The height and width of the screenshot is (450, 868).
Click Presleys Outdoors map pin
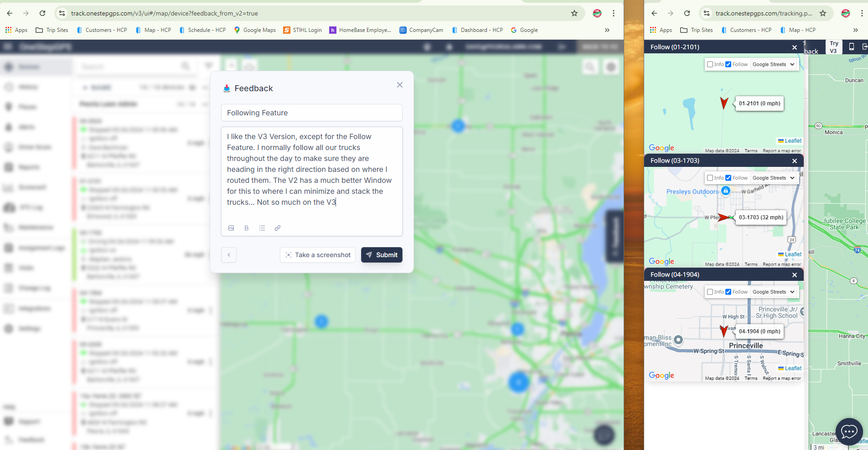pyautogui.click(x=726, y=191)
